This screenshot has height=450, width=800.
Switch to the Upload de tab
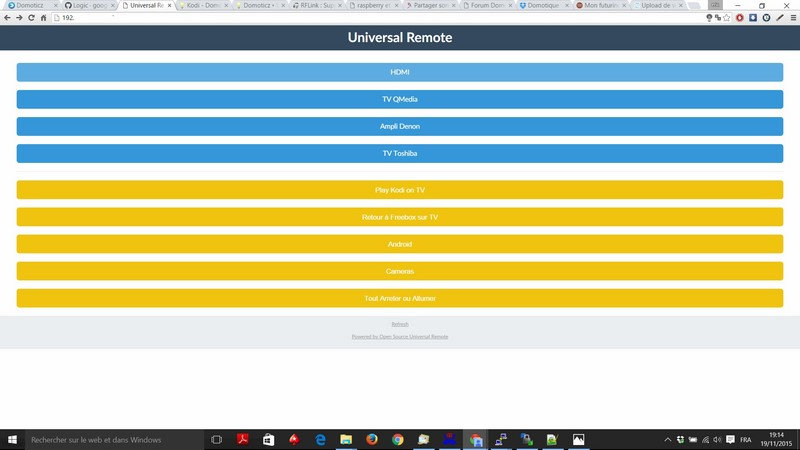point(658,5)
